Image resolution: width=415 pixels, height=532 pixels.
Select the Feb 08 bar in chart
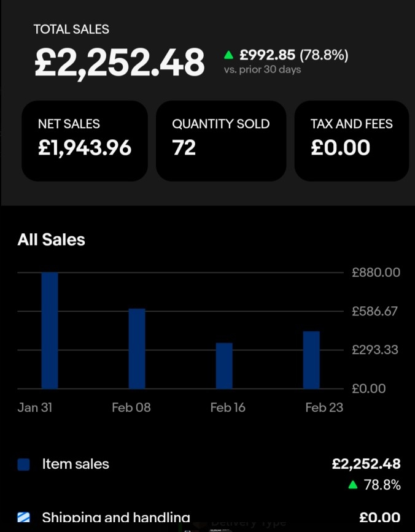click(137, 348)
